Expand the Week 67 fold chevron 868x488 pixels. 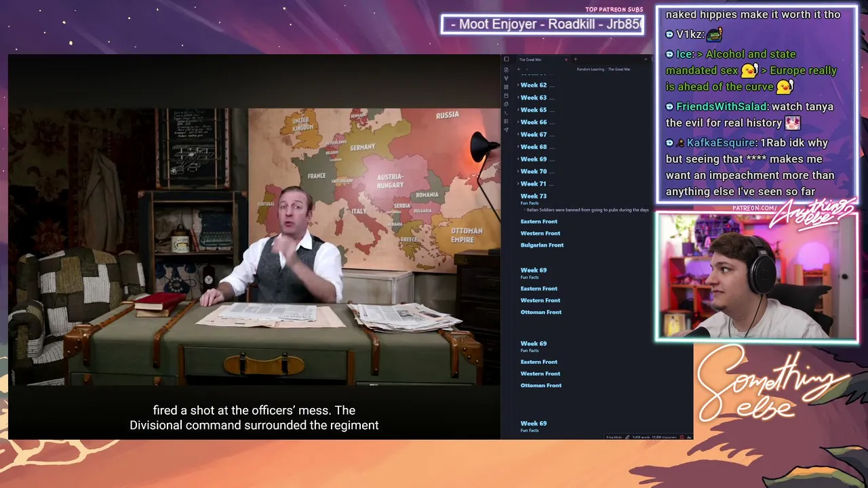[x=518, y=135]
